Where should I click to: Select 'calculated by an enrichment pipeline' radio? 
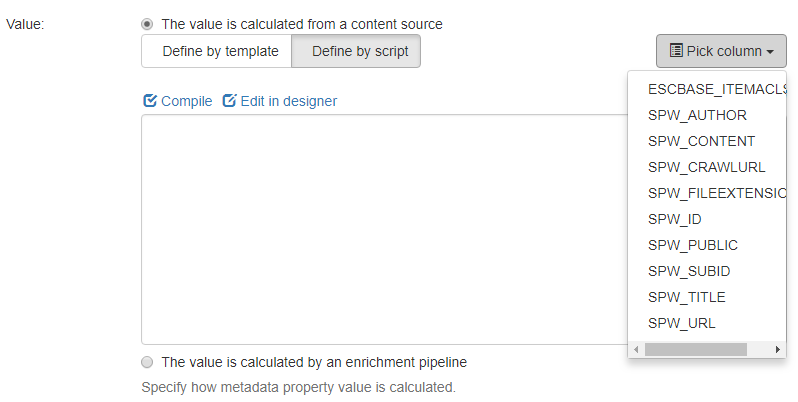pyautogui.click(x=148, y=362)
